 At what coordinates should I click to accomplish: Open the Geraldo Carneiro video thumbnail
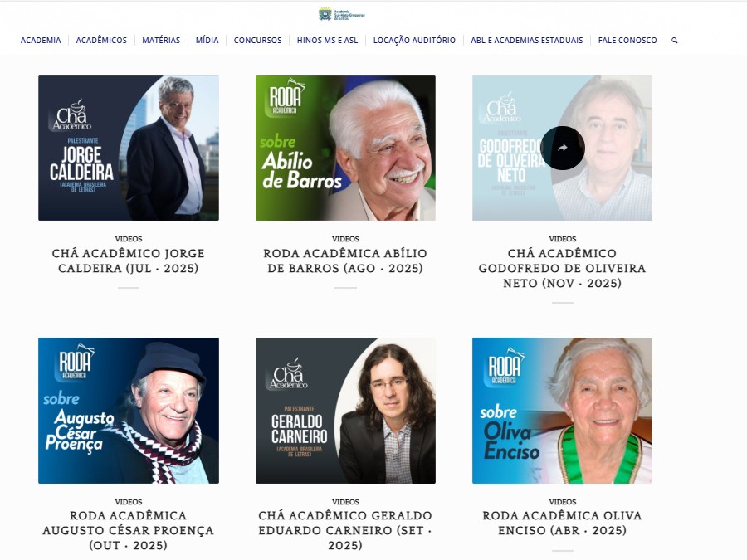pos(345,411)
